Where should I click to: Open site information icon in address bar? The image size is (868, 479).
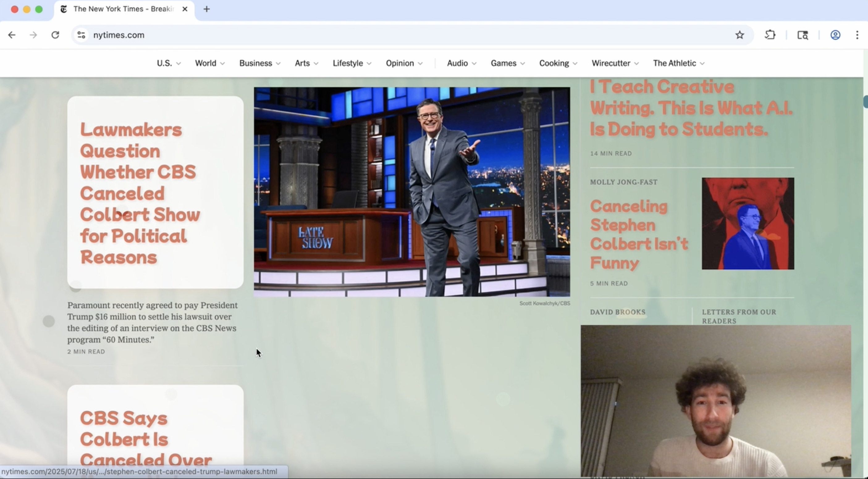click(81, 35)
